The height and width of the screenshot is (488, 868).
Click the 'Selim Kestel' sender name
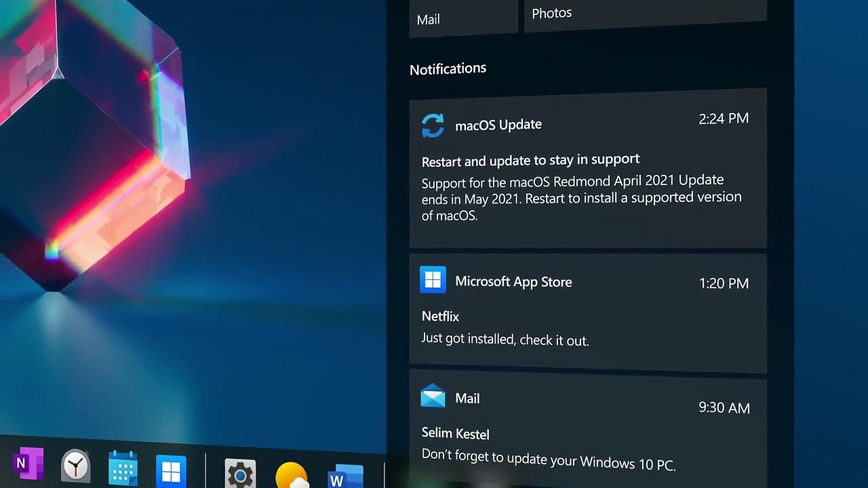click(x=455, y=433)
